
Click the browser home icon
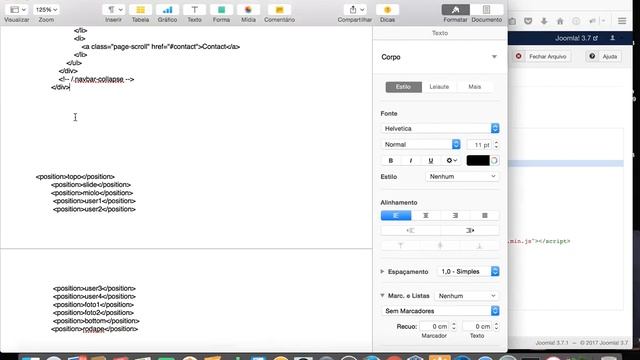click(560, 21)
